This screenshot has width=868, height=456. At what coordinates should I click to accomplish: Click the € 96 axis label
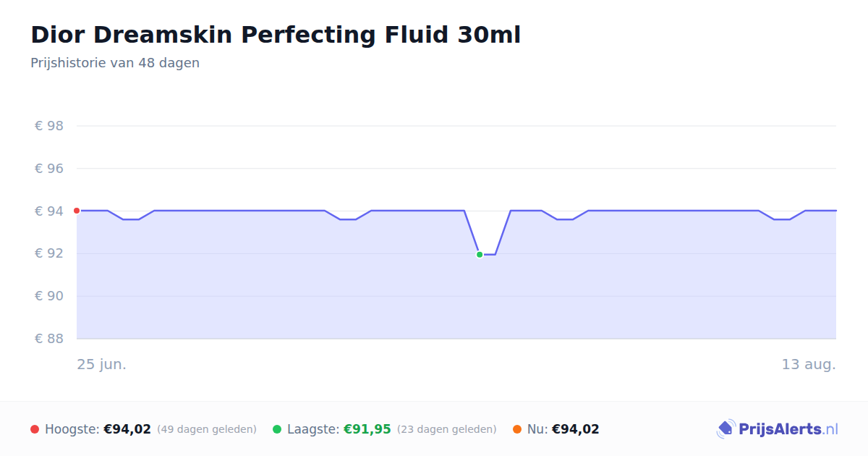[49, 169]
